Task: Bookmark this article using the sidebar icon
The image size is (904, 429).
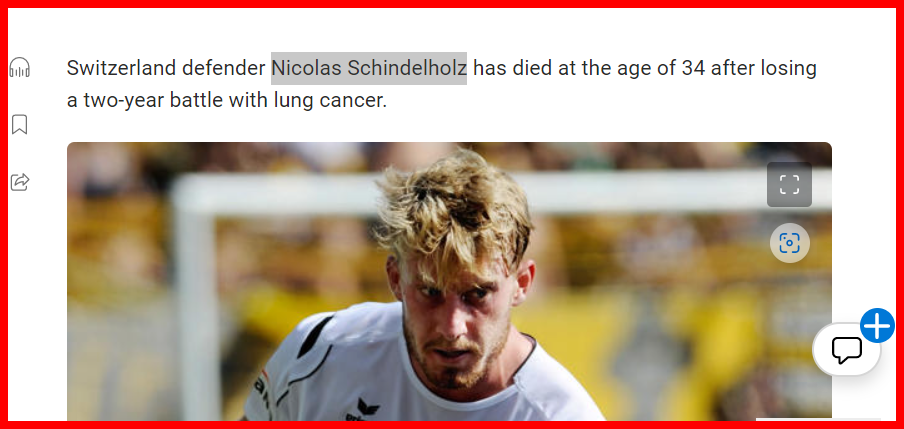Action: point(20,125)
